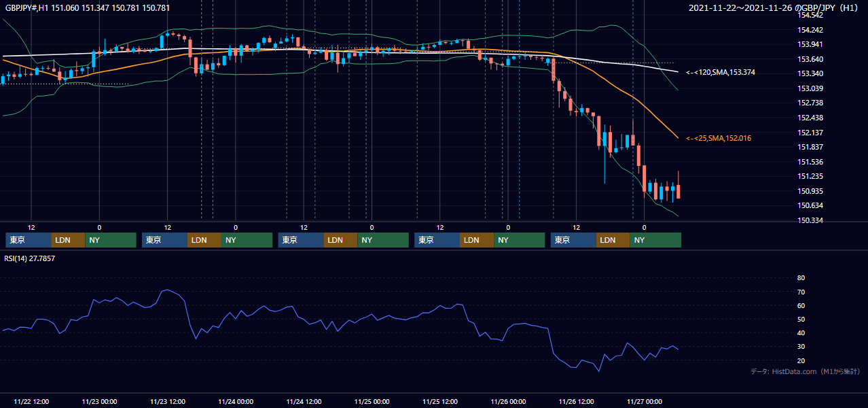Viewport: 868px width, 408px height.
Task: Click price axis value 153.039
Action: click(810, 88)
